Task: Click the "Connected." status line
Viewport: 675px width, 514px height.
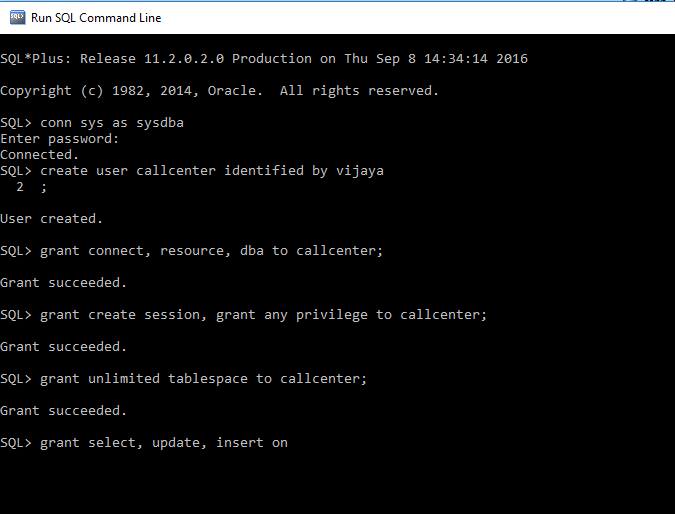Action: 39,155
